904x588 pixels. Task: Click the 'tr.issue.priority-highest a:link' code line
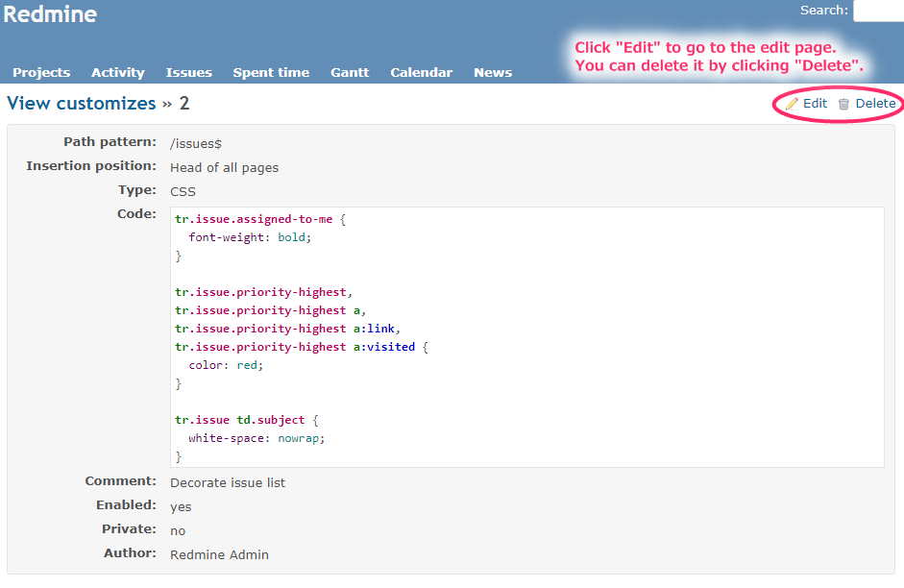(287, 329)
